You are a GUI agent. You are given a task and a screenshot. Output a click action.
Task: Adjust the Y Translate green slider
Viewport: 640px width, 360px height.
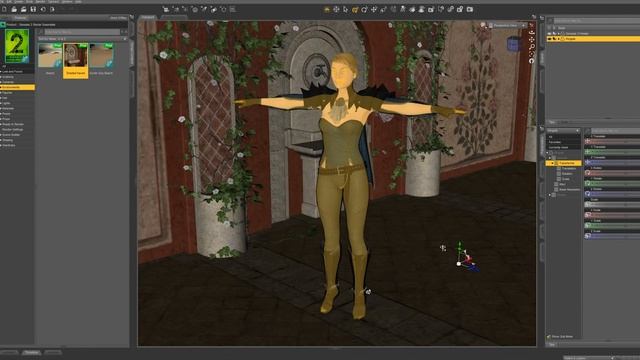[612, 152]
